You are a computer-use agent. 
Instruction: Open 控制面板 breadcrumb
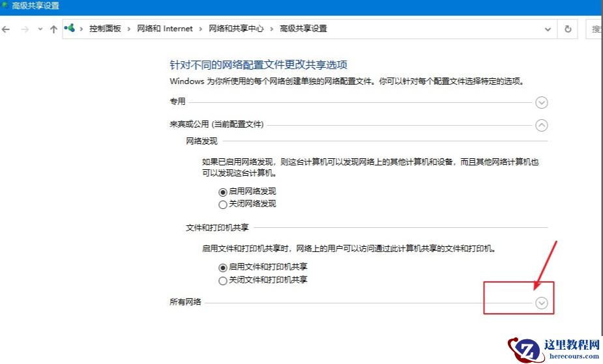pos(105,29)
